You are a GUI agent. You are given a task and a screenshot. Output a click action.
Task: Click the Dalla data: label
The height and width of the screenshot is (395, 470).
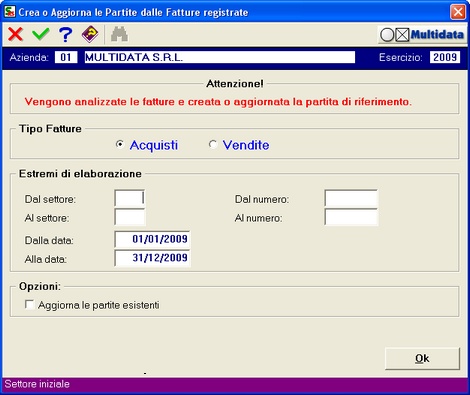(49, 240)
